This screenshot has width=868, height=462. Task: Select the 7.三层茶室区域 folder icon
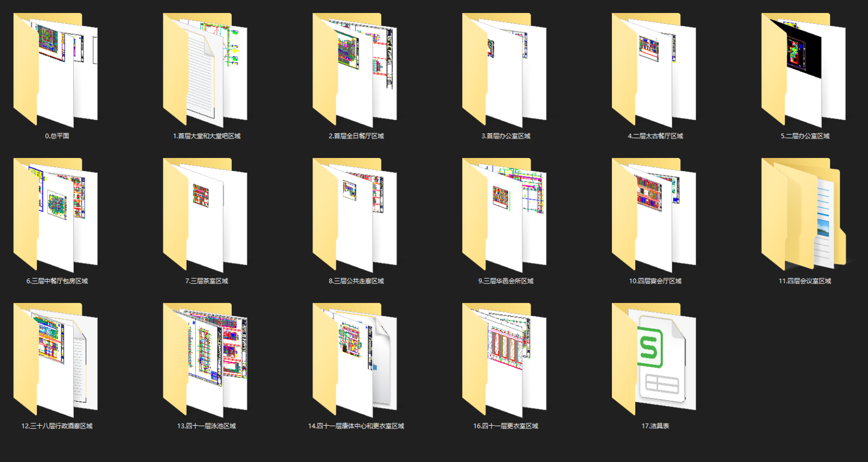point(205,215)
